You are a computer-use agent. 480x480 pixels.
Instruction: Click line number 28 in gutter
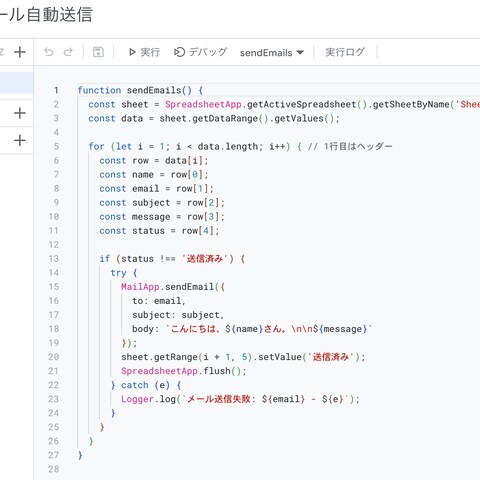pos(54,469)
